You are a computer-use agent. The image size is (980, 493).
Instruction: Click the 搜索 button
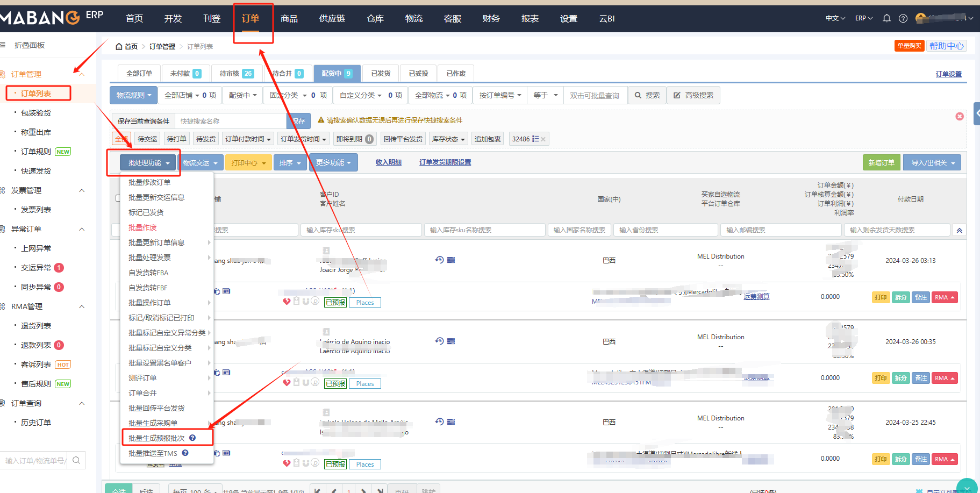tap(647, 95)
